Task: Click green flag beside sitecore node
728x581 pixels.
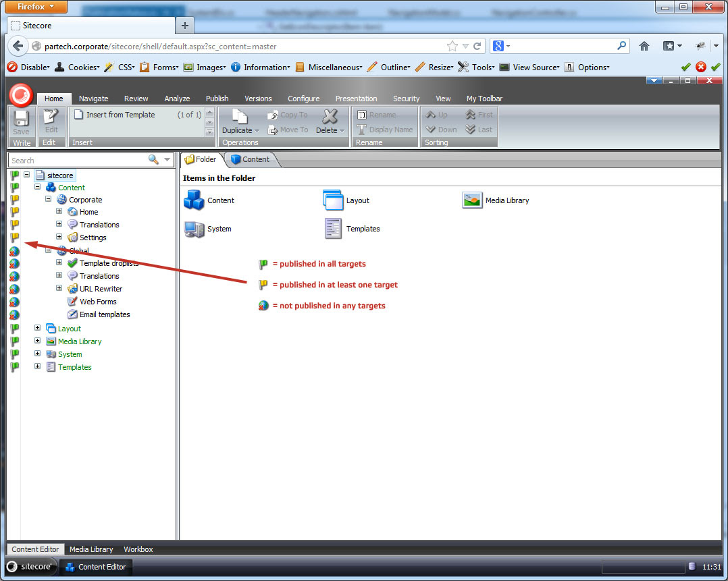Action: (x=15, y=175)
